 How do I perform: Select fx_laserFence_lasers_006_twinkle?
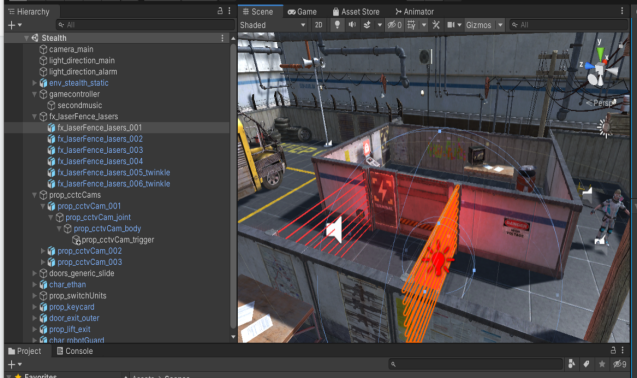point(114,184)
